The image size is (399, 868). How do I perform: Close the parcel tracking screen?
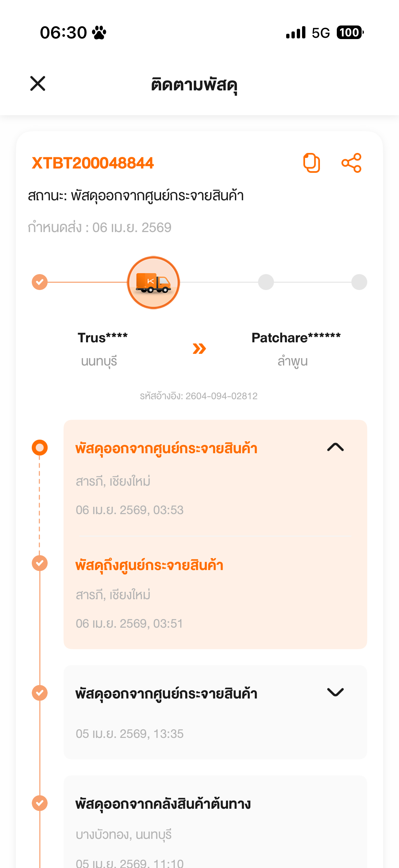[x=37, y=83]
